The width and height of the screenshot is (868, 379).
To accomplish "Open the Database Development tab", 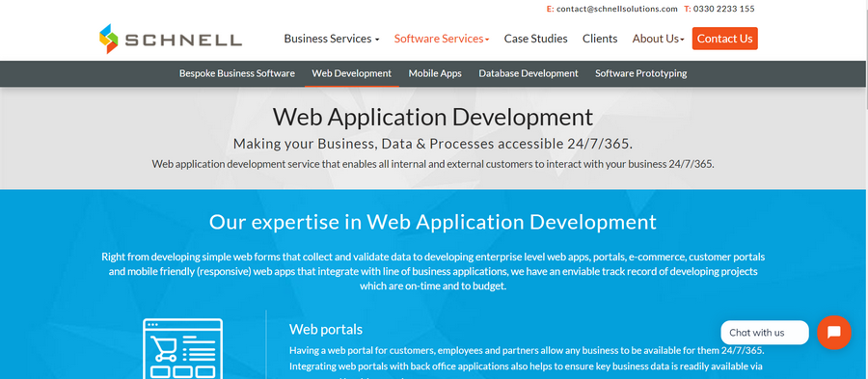I will [x=529, y=73].
